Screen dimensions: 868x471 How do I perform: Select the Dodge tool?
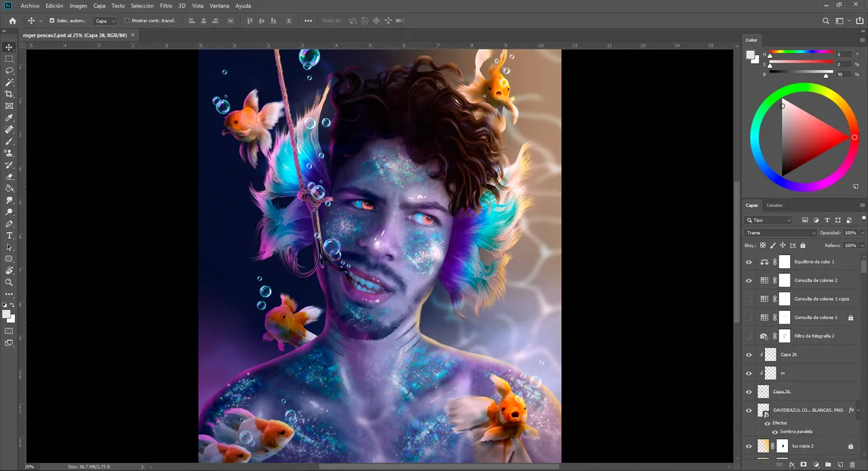(9, 212)
